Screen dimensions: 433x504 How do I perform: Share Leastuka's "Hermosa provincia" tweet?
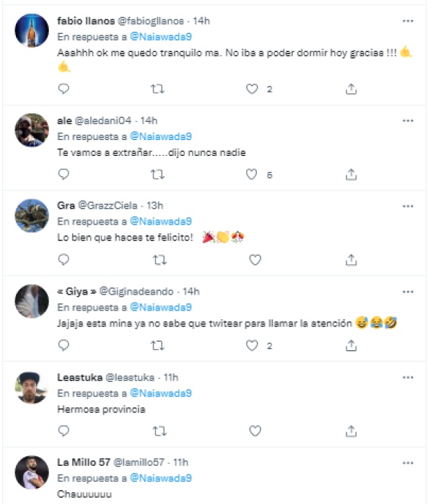coord(351,431)
